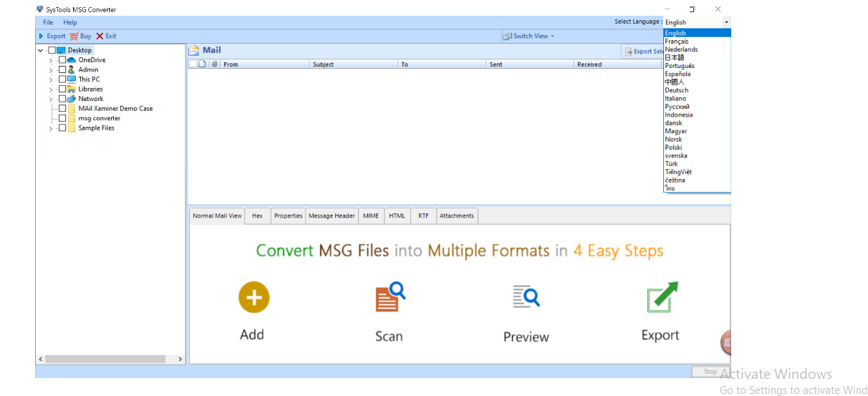Select the Network icon in tree
868x396 pixels.
[72, 99]
